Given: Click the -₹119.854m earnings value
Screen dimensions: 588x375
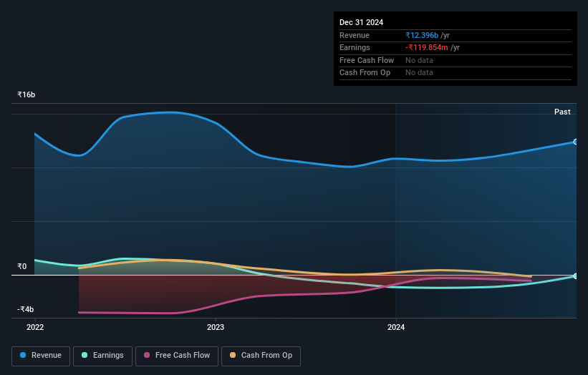Looking at the screenshot, I should point(427,47).
